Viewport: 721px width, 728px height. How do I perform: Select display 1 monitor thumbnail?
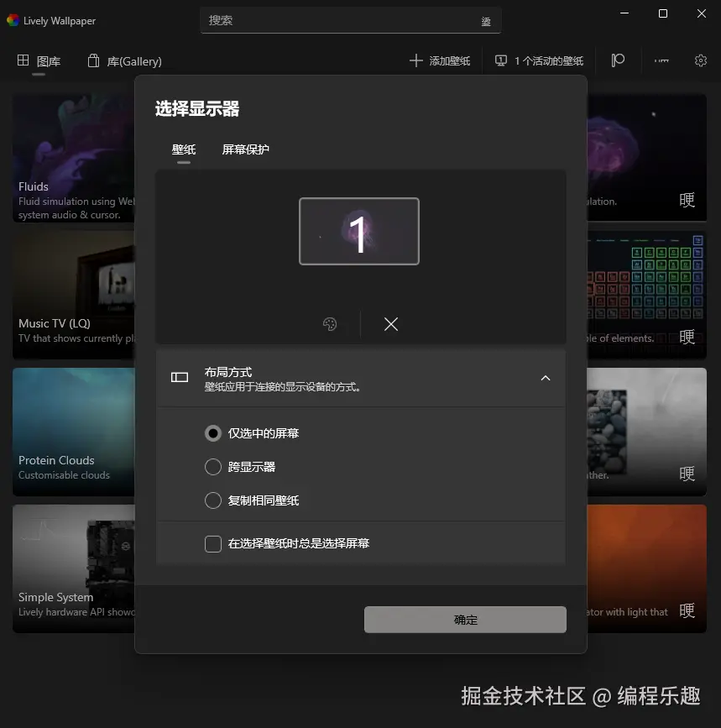click(x=359, y=231)
